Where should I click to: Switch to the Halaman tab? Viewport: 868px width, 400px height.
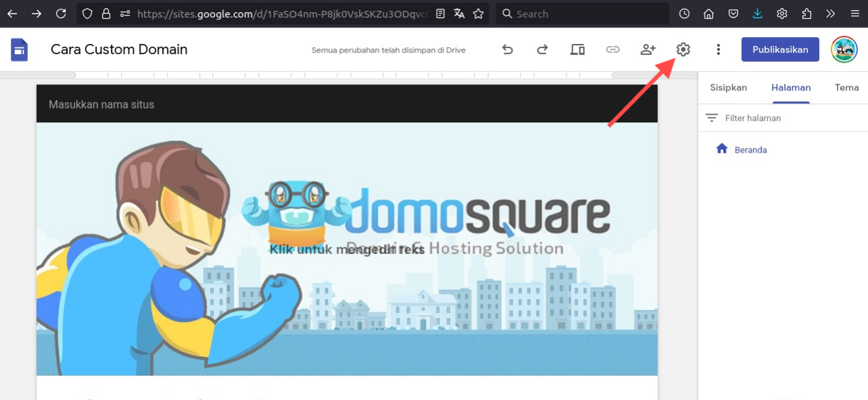click(x=790, y=87)
